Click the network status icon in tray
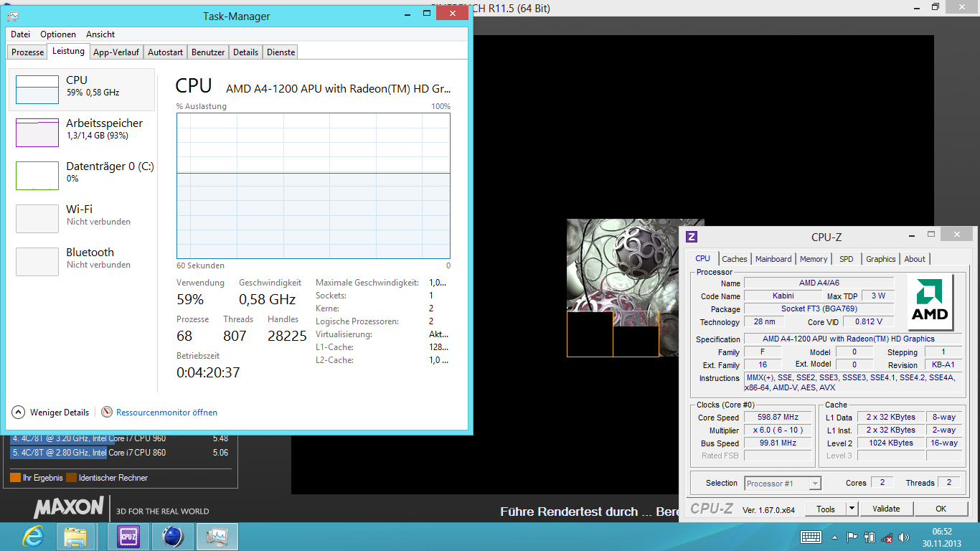Viewport: 980px width, 551px height. coord(887,537)
